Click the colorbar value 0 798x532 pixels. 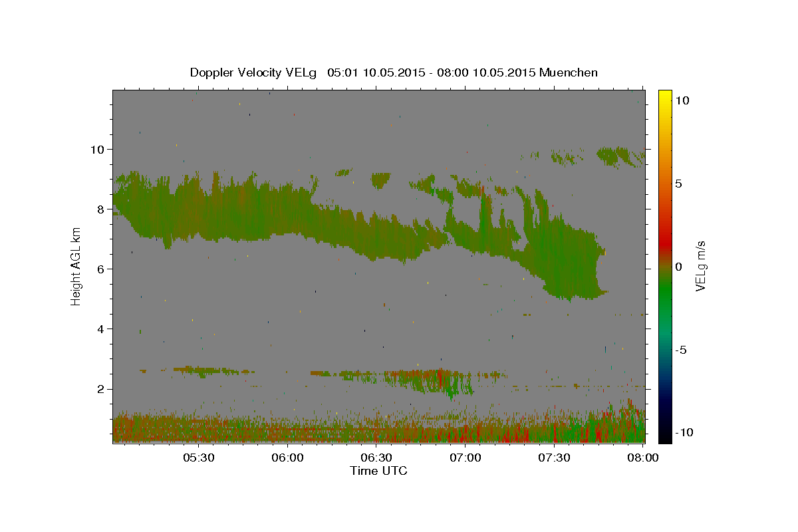pyautogui.click(x=678, y=267)
